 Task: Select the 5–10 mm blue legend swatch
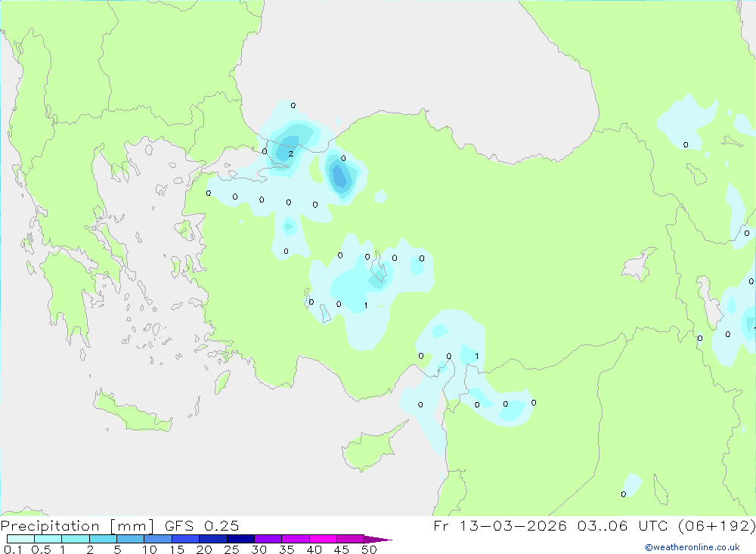(x=131, y=539)
